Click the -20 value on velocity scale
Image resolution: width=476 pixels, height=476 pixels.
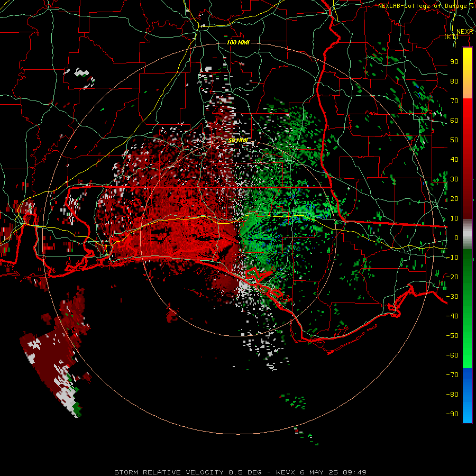tap(452, 277)
